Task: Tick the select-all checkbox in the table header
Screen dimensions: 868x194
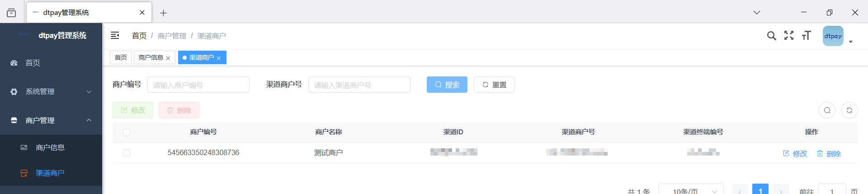Action: point(127,132)
